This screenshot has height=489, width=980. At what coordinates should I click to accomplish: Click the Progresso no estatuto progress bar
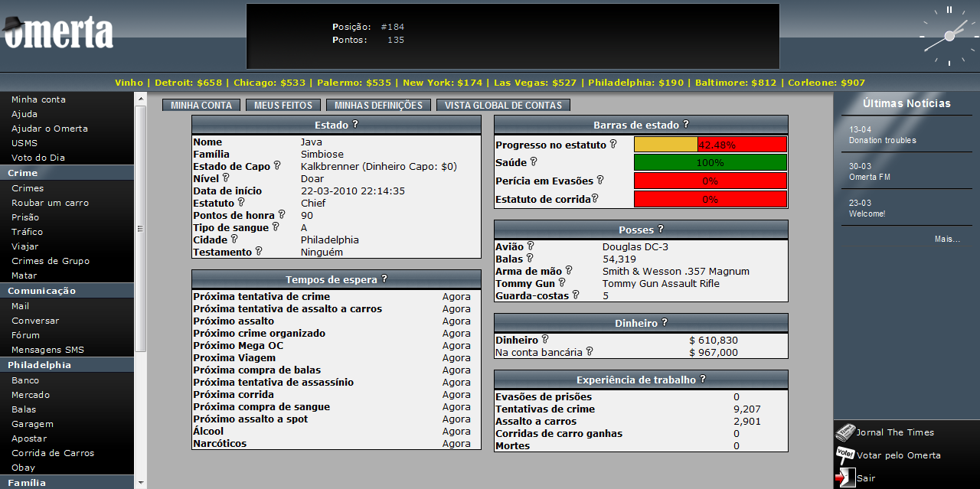710,145
